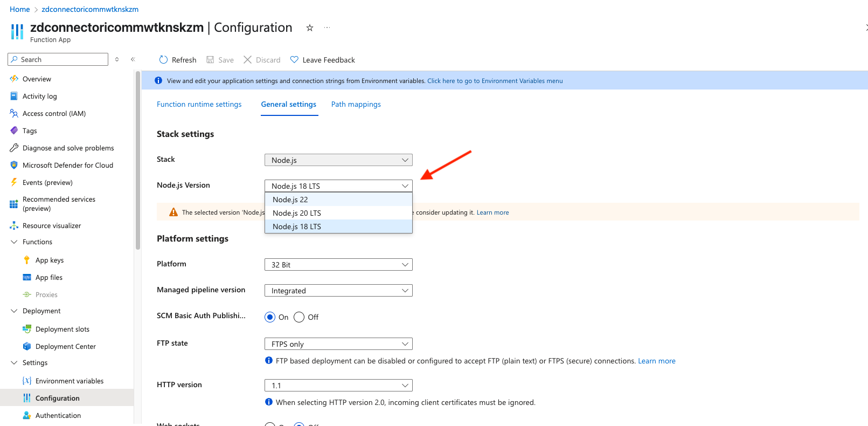This screenshot has height=426, width=868.
Task: Close the Node.js Version dropdown
Action: click(338, 186)
